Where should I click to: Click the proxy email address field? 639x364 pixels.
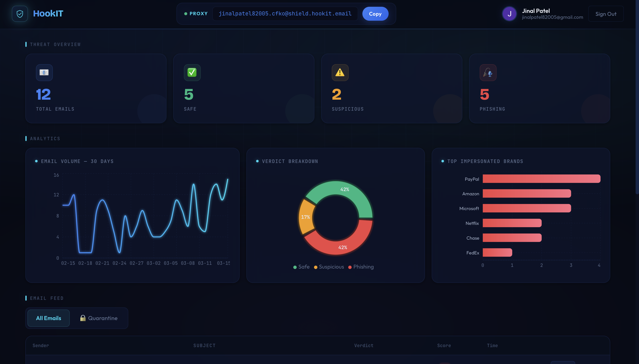(x=285, y=14)
